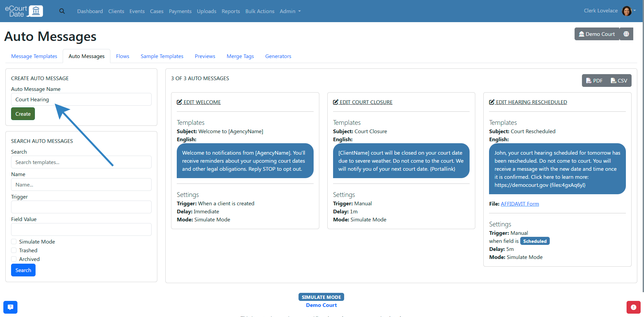Click the blue Search button
Image resolution: width=644 pixels, height=317 pixels.
click(x=23, y=270)
